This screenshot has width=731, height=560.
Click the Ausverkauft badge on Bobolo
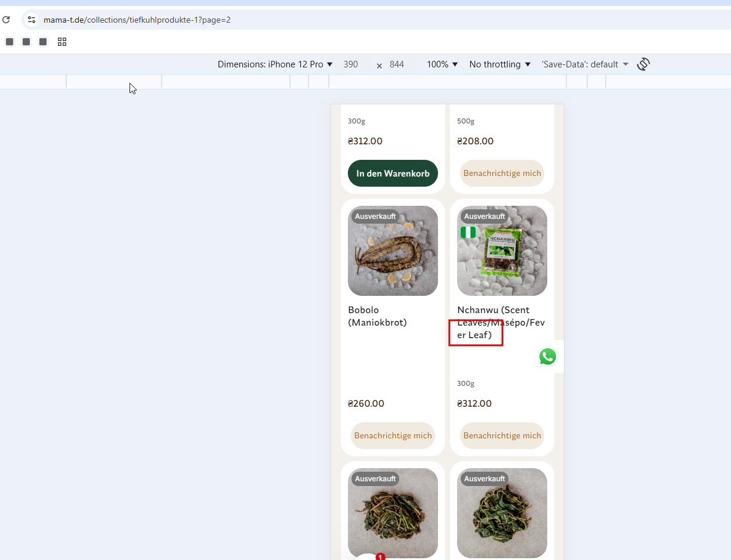(x=375, y=216)
